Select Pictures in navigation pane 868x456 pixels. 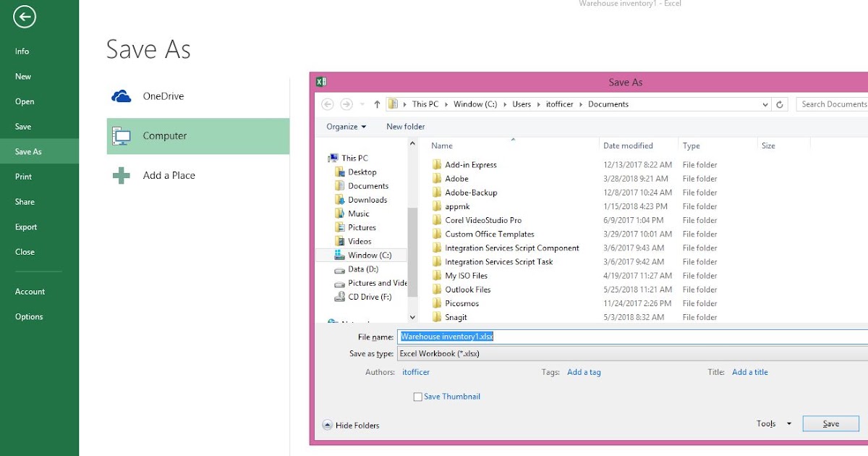coord(361,227)
